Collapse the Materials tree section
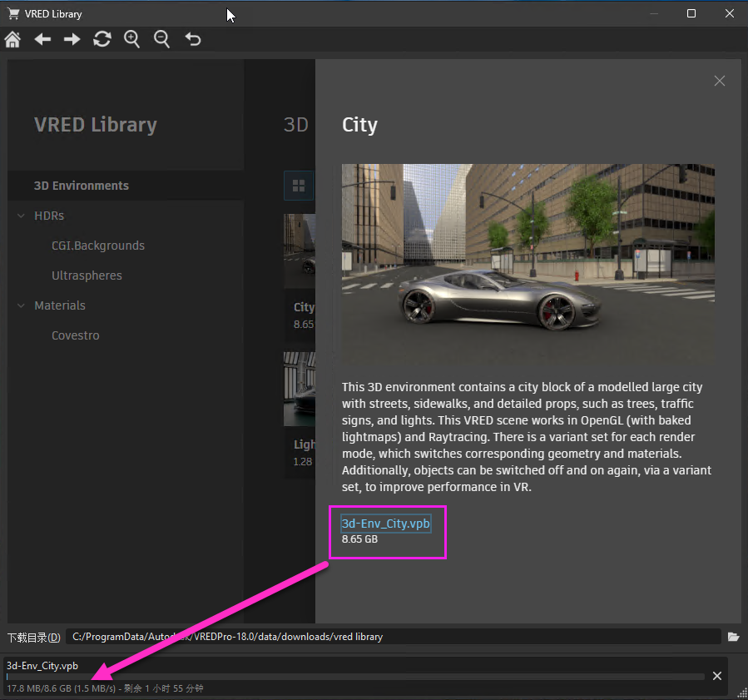Image resolution: width=748 pixels, height=700 pixels. tap(21, 305)
